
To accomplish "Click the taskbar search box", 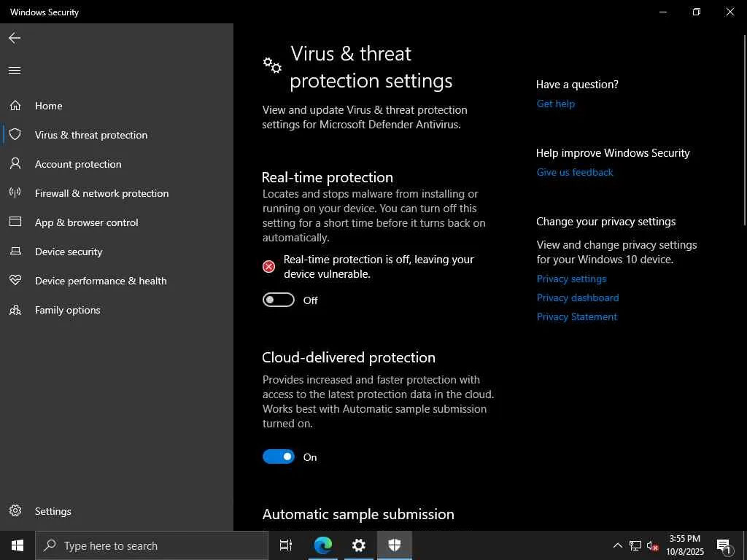I will 152,545.
